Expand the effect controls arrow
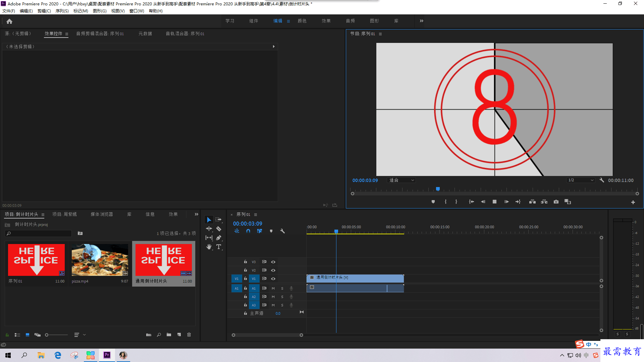The image size is (644, 362). pyautogui.click(x=274, y=47)
